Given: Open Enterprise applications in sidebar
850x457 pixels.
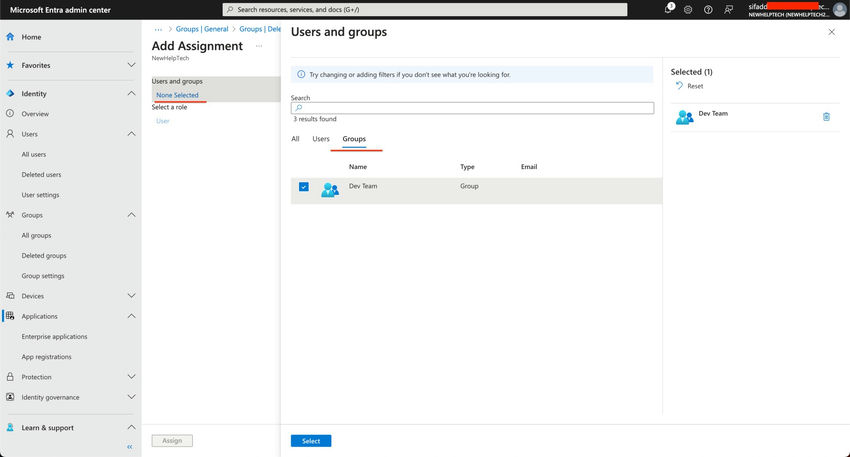Looking at the screenshot, I should [x=54, y=337].
